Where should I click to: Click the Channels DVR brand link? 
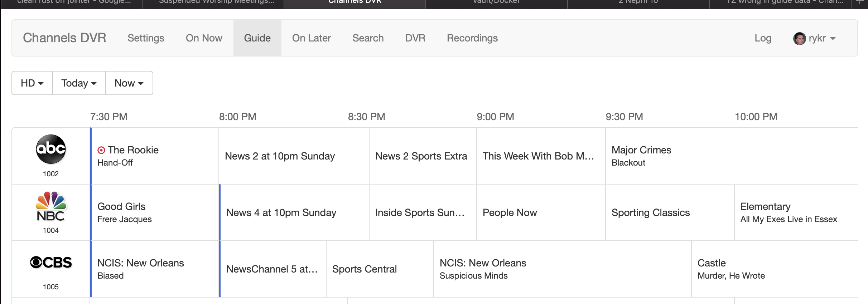click(x=64, y=38)
